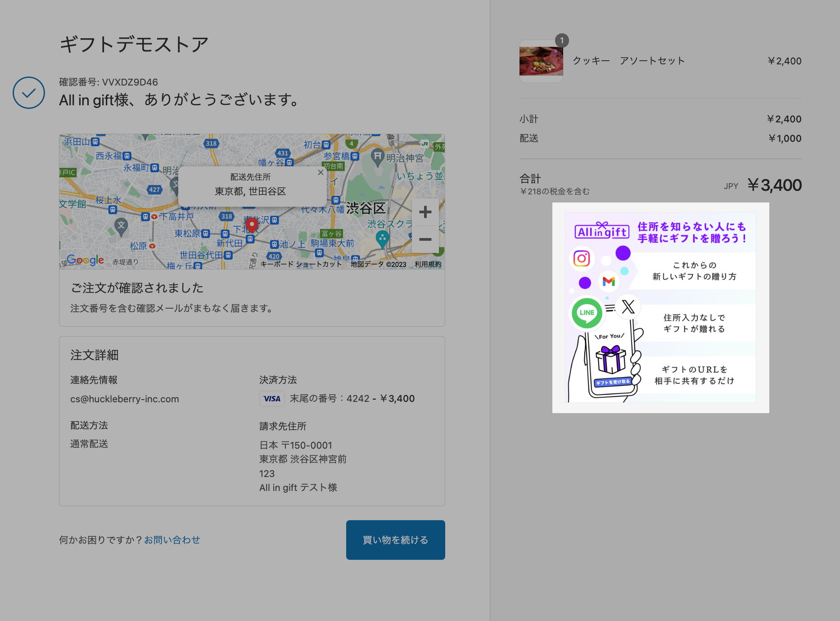
Task: Click キーボード ショートカット on map
Action: tap(301, 264)
